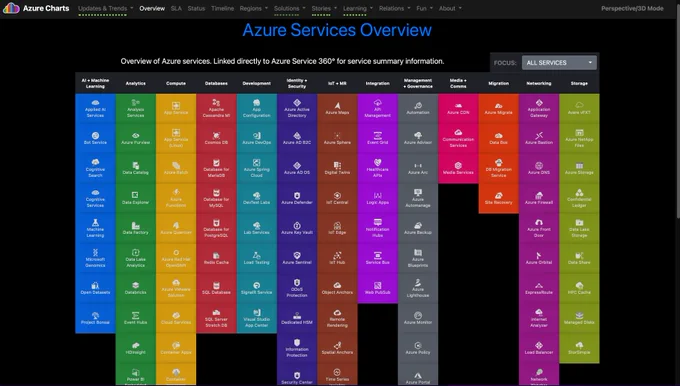This screenshot has width=680, height=386.
Task: Open the Azure Monitor tile
Action: (418, 318)
